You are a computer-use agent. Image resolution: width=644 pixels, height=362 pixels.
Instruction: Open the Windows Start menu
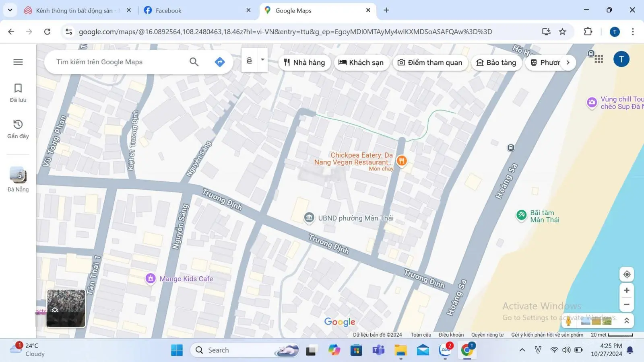pos(177,350)
